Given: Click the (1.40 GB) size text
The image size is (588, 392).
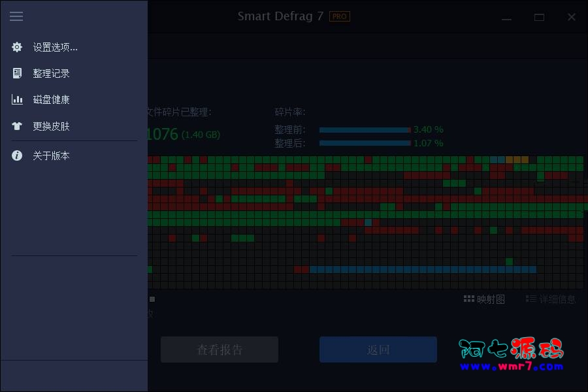Looking at the screenshot, I should 201,135.
